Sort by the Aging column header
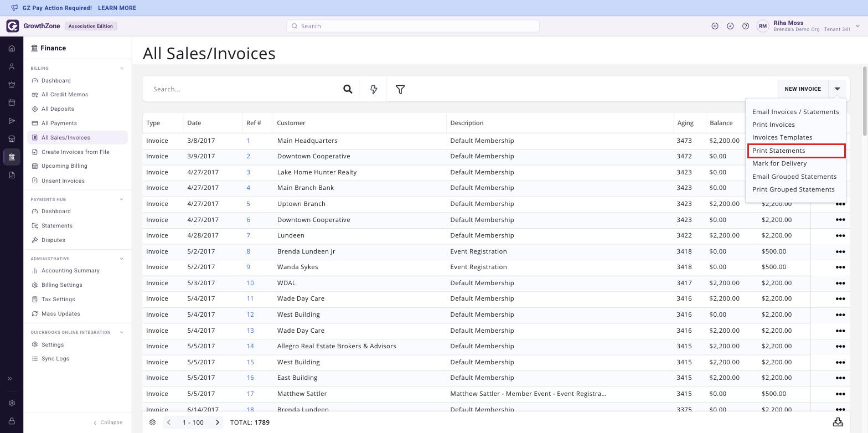 coord(685,123)
